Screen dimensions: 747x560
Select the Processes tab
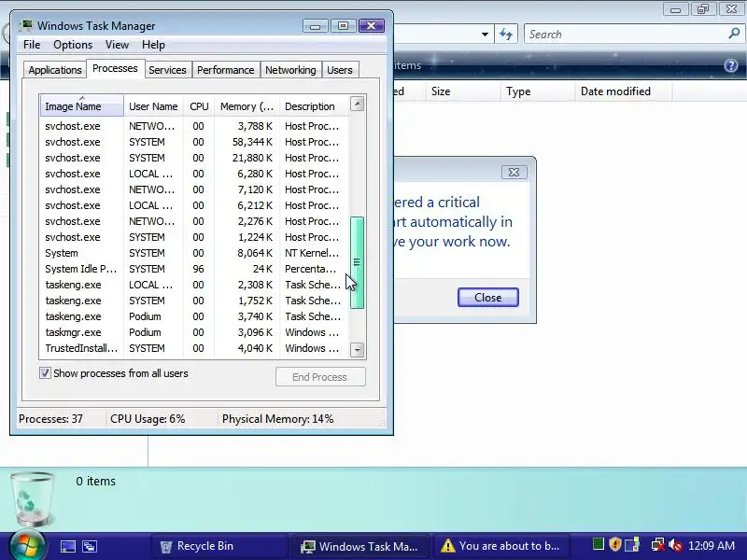(115, 68)
